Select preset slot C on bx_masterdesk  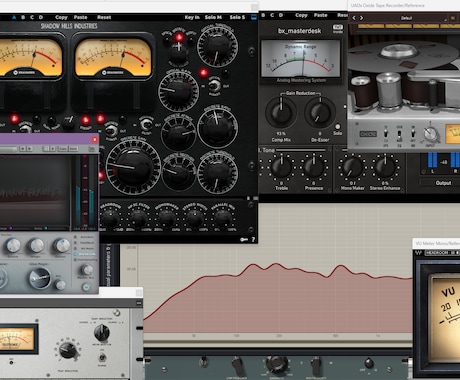pos(272,15)
